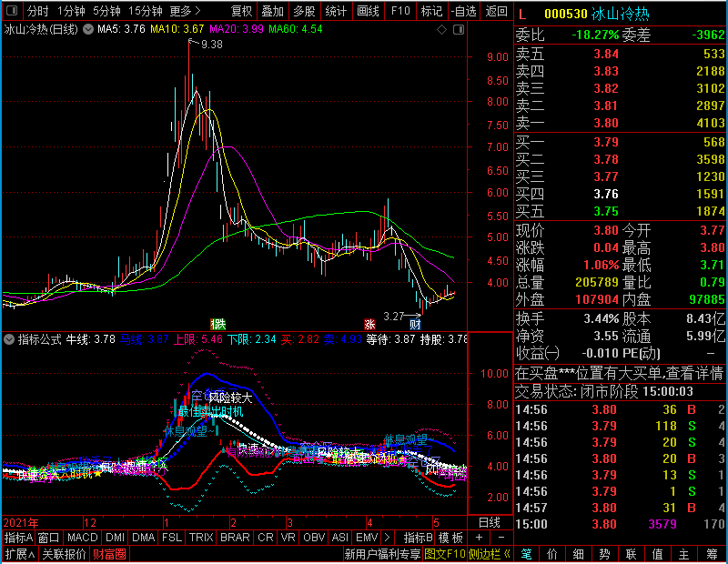Apply the MACD indicator
This screenshot has height=564, width=728.
83,538
